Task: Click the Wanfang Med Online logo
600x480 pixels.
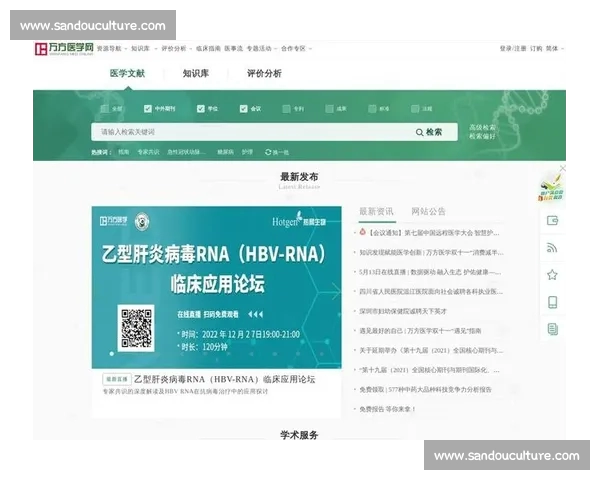Action: (64, 49)
